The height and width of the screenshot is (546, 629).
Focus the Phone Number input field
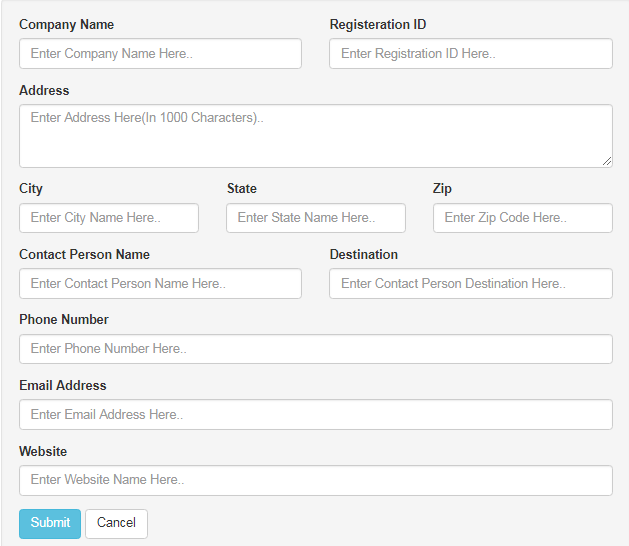click(x=315, y=349)
